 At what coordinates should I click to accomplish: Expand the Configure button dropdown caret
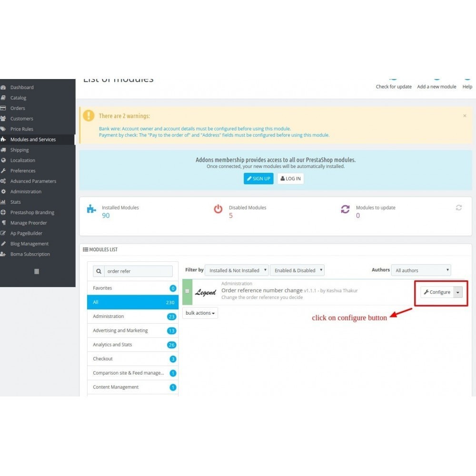pos(458,292)
